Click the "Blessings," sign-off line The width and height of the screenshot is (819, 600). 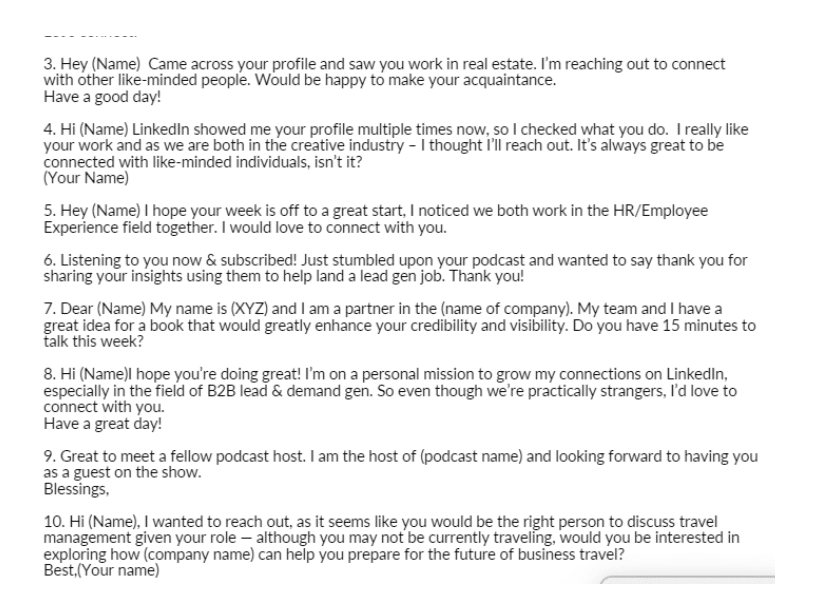(x=76, y=489)
